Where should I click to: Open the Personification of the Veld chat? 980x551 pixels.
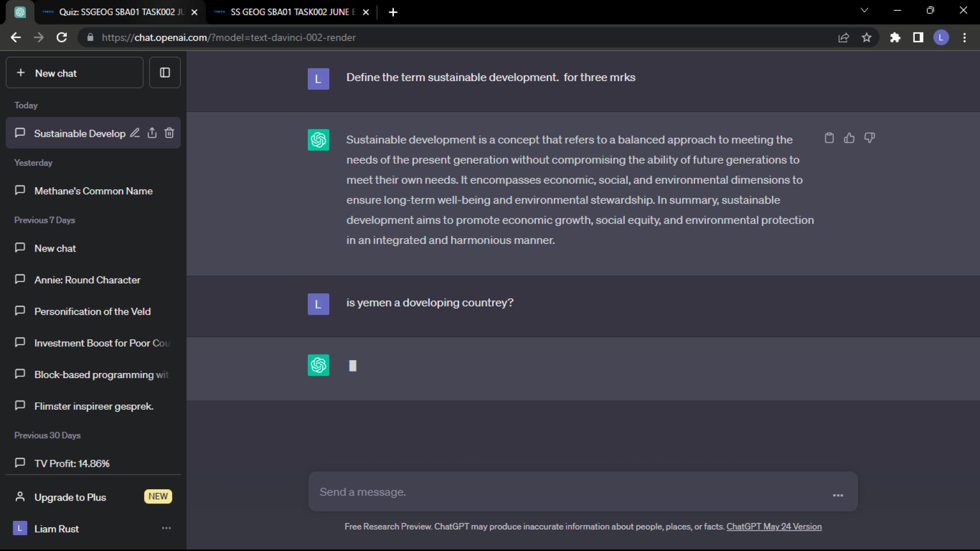pyautogui.click(x=93, y=312)
